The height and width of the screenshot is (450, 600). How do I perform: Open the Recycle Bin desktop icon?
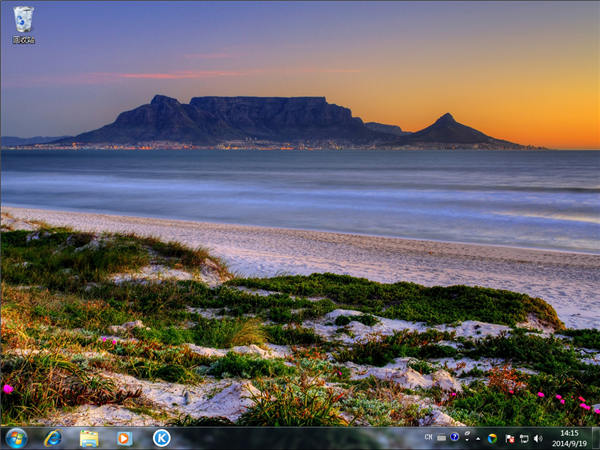tap(23, 23)
